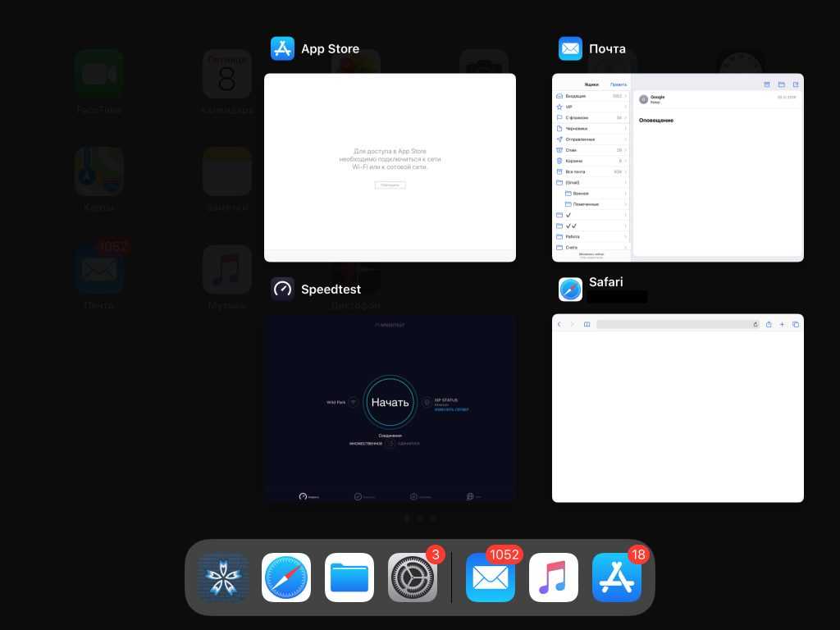Tap the chevron on the Спам row
The width and height of the screenshot is (840, 630).
coord(626,150)
